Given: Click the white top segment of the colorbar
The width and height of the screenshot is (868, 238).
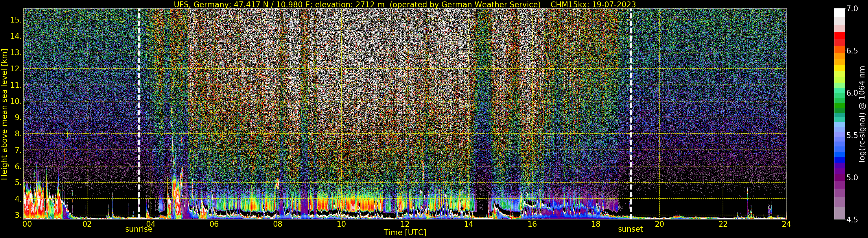Looking at the screenshot, I should coord(839,12).
